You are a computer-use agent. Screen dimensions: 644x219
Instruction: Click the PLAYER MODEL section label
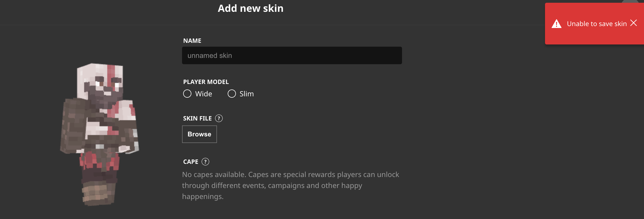point(206,82)
